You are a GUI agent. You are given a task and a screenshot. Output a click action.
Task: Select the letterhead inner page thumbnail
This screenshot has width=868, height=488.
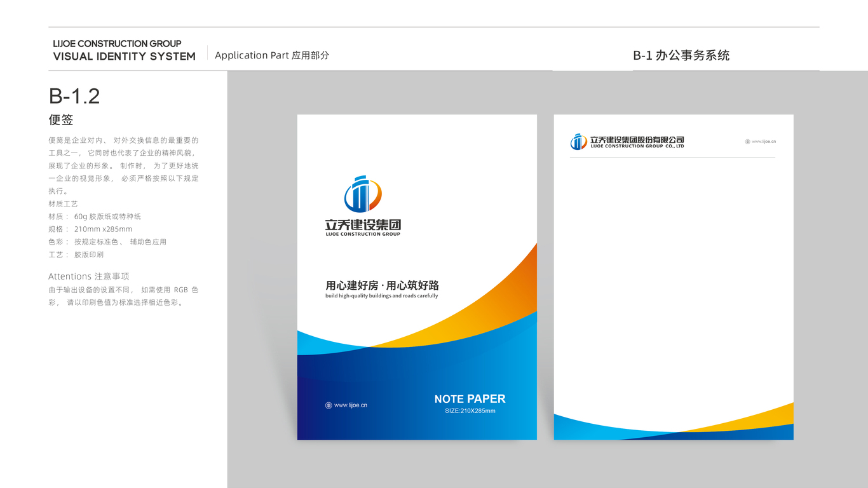(674, 277)
